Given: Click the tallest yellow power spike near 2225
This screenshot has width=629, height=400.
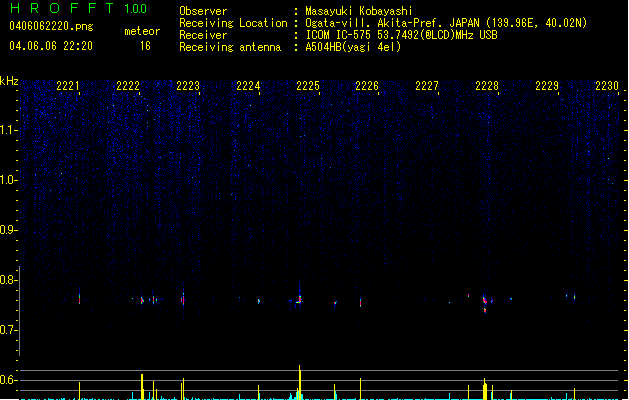Looking at the screenshot, I should pyautogui.click(x=300, y=382).
